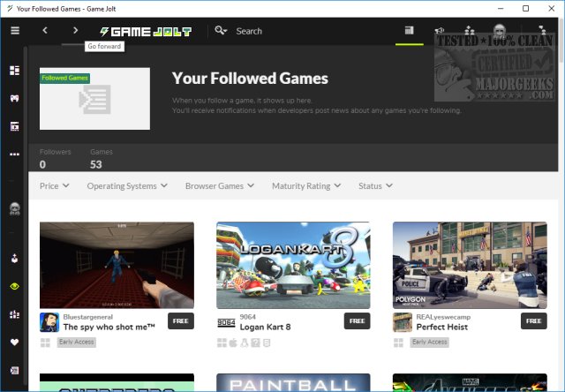Expand the Maturity Rating filter dropdown
The width and height of the screenshot is (565, 392).
pyautogui.click(x=306, y=186)
